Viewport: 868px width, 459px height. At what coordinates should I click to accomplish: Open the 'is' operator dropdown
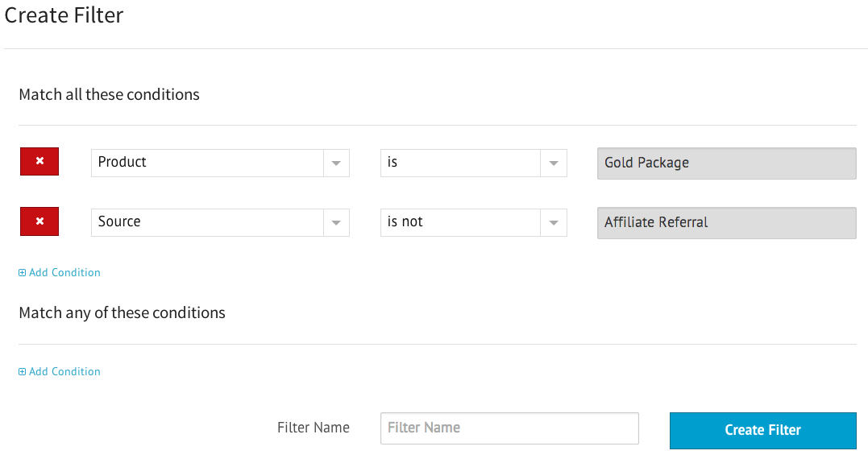tap(474, 163)
